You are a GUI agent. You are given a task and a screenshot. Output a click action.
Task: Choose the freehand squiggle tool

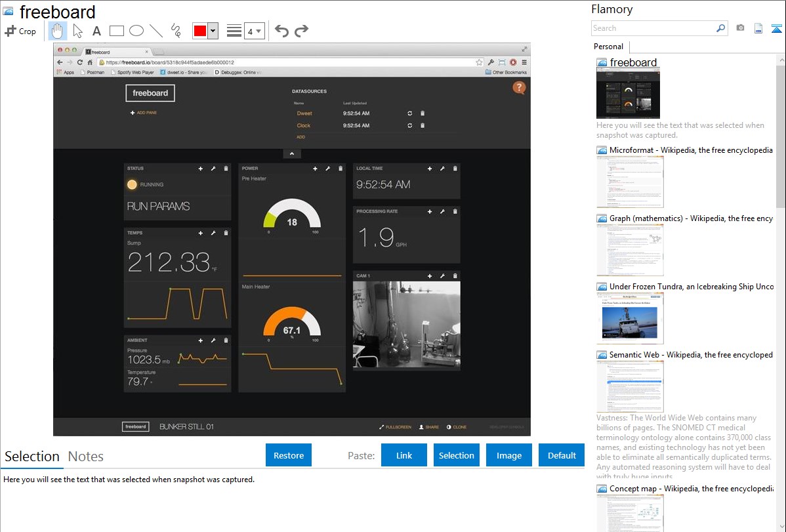[x=176, y=31]
